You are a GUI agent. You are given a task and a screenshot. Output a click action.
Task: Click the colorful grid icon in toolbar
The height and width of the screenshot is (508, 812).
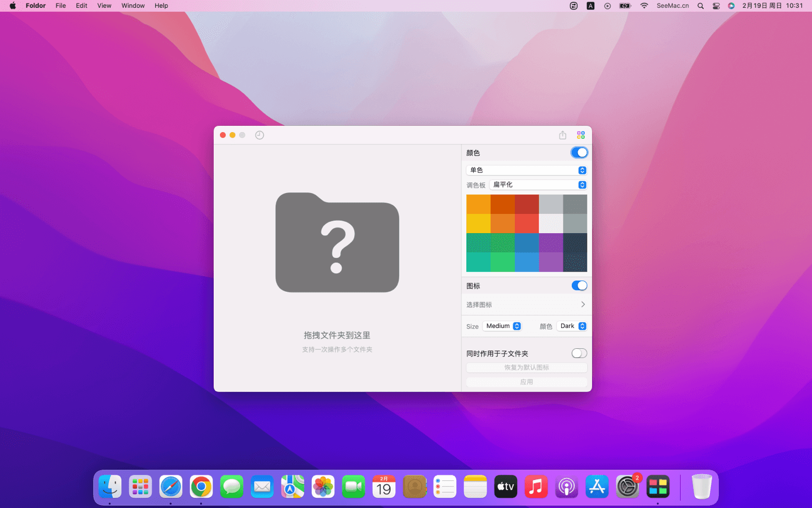[x=581, y=135]
